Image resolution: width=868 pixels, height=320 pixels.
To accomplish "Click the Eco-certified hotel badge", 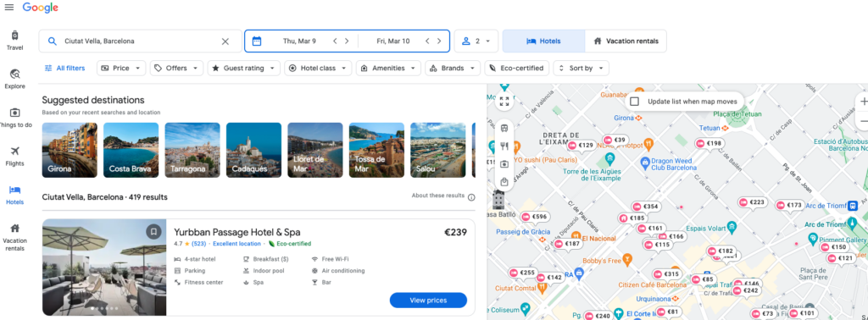I will tap(290, 244).
